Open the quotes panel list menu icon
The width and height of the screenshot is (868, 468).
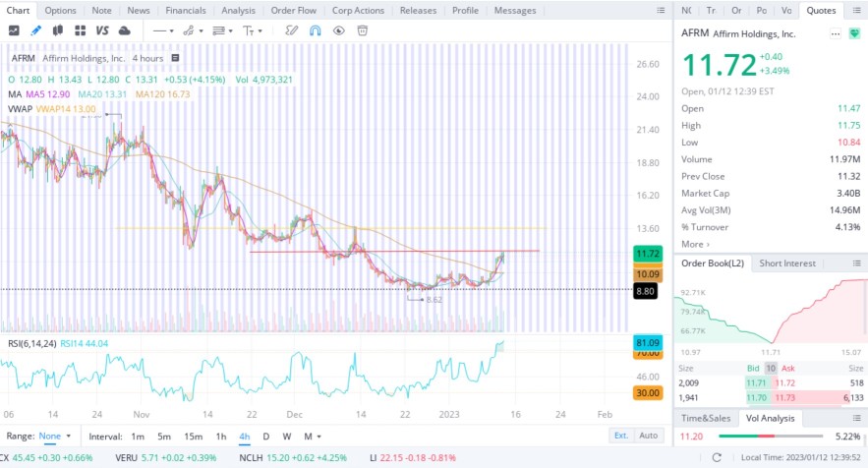[856, 11]
